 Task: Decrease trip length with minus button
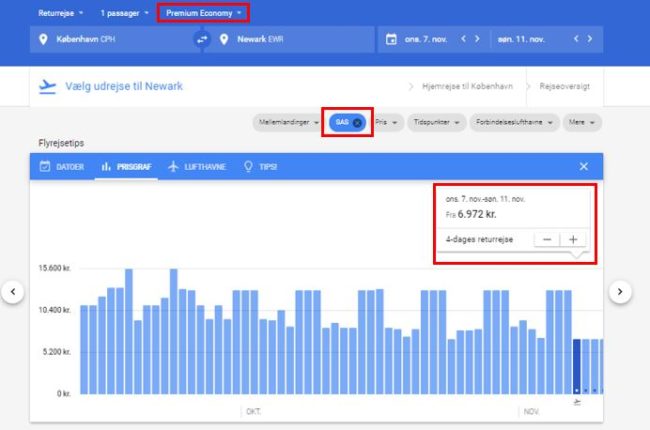(547, 239)
